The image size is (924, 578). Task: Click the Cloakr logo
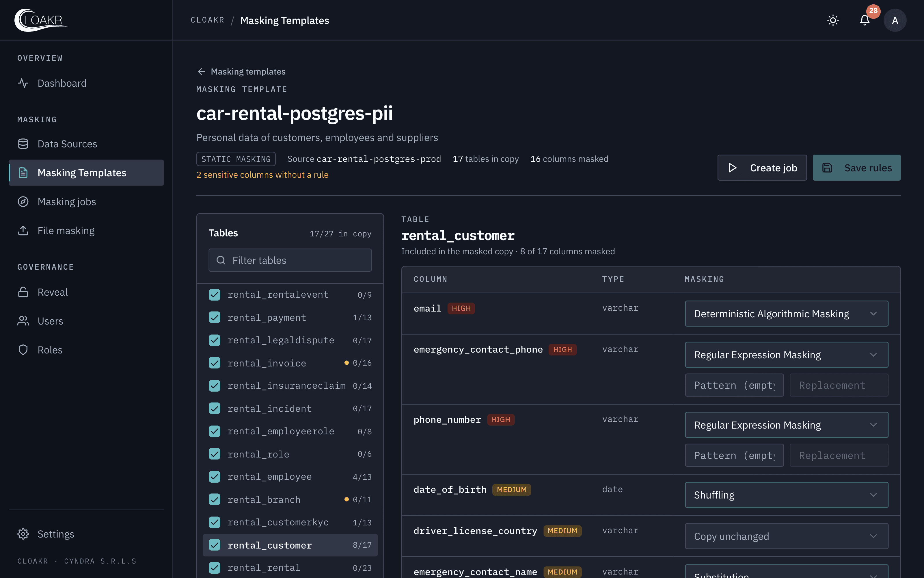(x=41, y=20)
